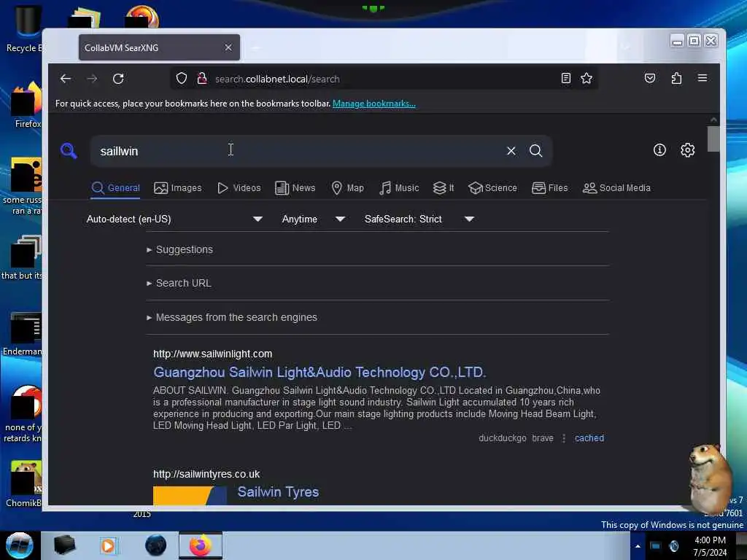
Task: Open Firefox in the Windows taskbar
Action: tap(201, 545)
